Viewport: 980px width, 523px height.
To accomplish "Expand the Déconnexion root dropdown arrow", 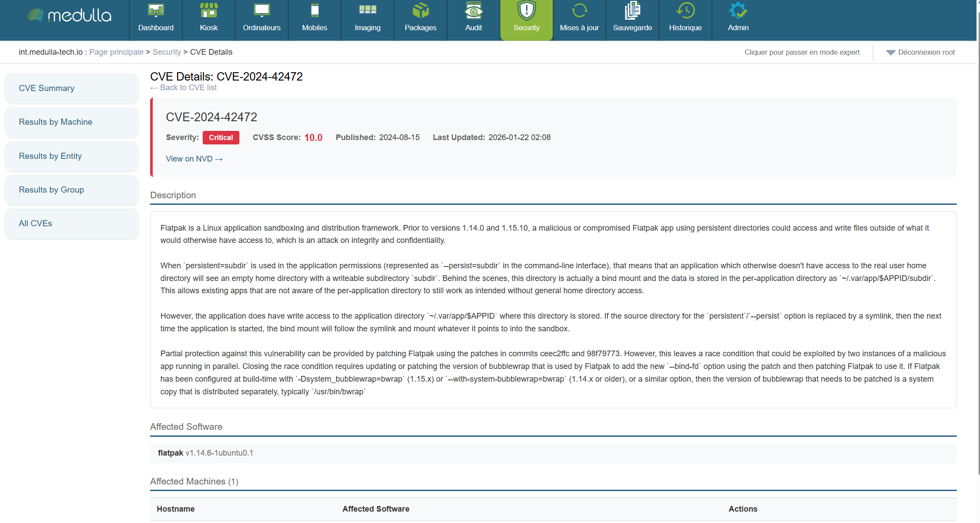I will [x=890, y=53].
